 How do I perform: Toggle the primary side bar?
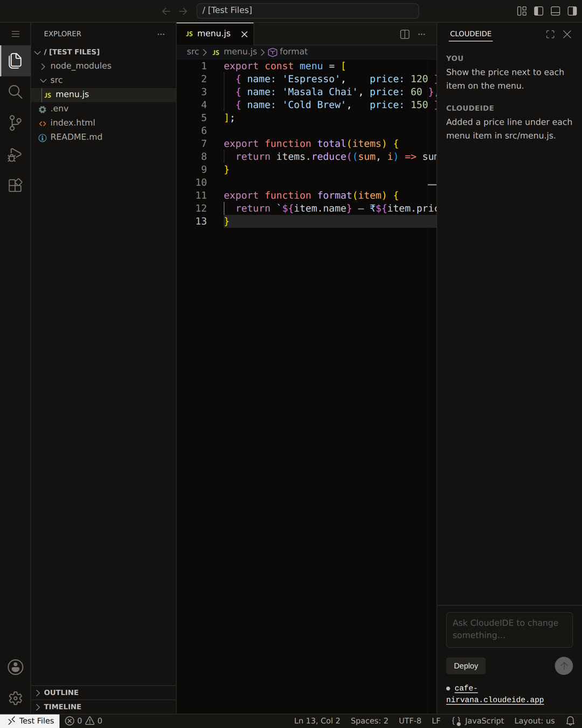(x=538, y=11)
